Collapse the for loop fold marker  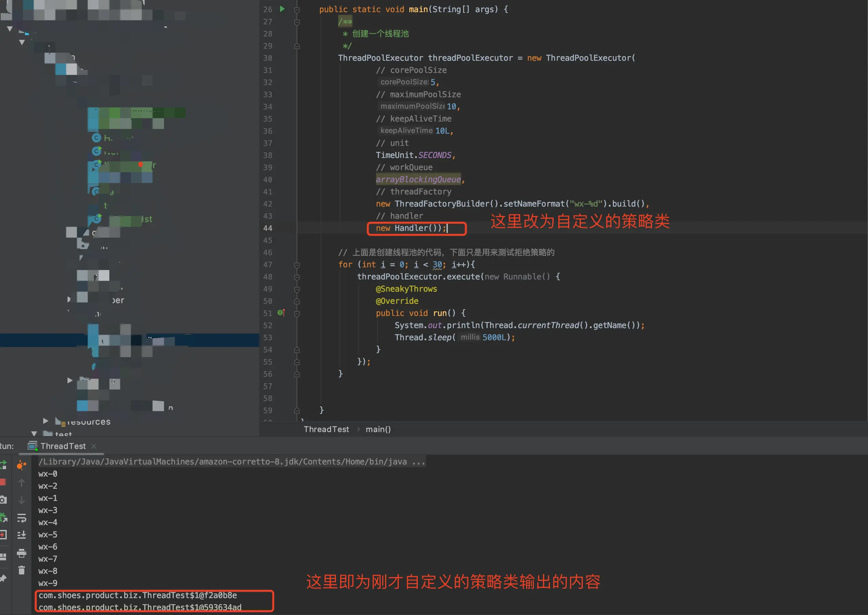[x=297, y=265]
